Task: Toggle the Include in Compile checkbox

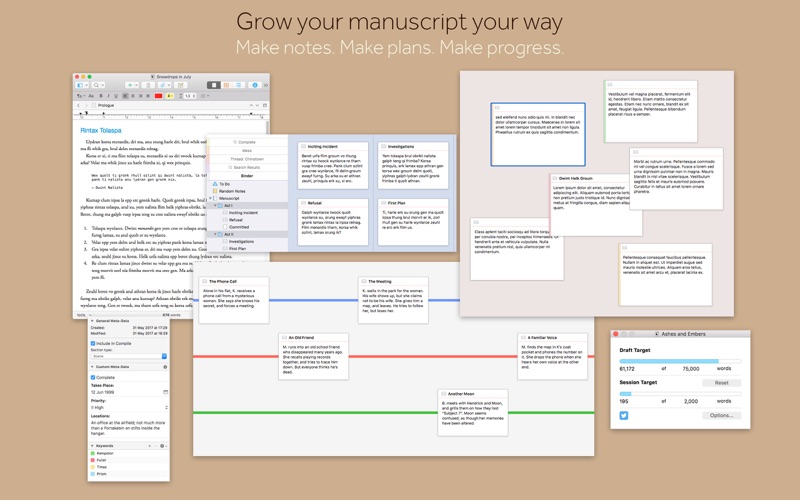Action: pos(94,343)
